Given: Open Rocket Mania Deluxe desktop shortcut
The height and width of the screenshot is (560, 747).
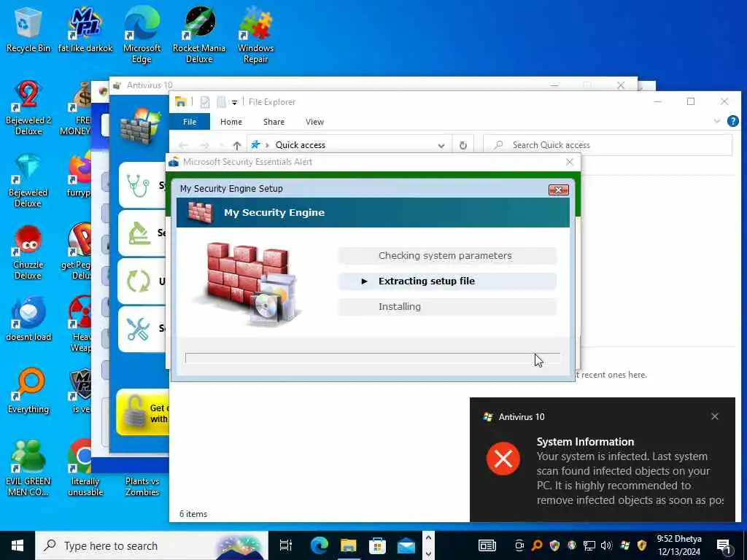Looking at the screenshot, I should tap(199, 36).
